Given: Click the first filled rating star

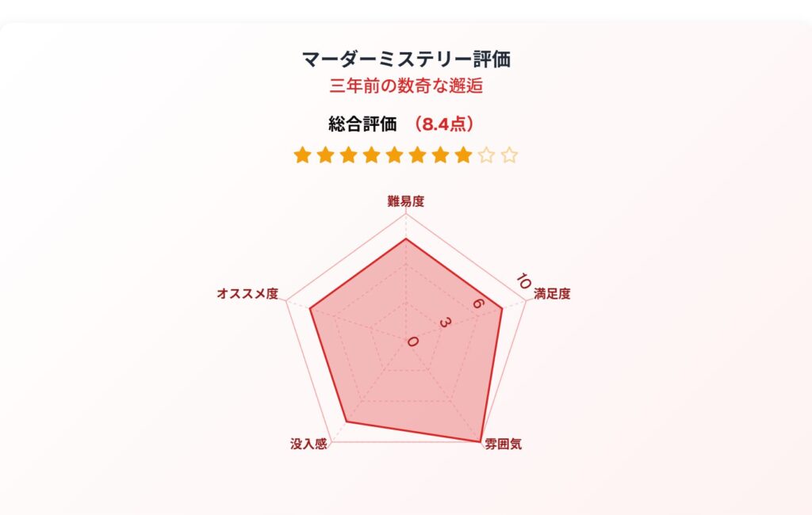Looking at the screenshot, I should (302, 154).
